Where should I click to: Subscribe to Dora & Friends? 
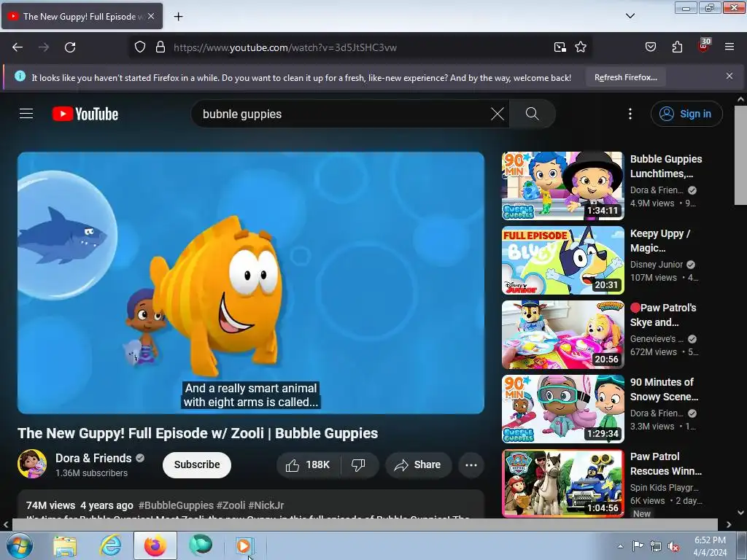point(197,464)
